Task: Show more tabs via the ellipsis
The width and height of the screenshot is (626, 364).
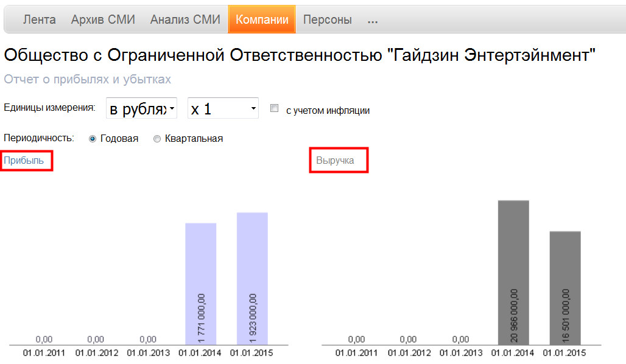Action: [373, 20]
